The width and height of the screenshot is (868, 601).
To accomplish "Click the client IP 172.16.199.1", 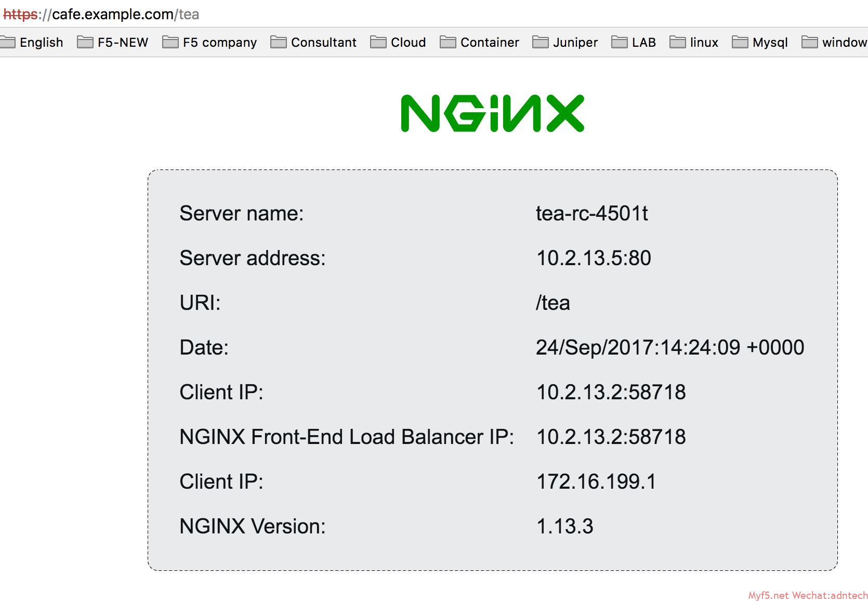I will pyautogui.click(x=596, y=481).
